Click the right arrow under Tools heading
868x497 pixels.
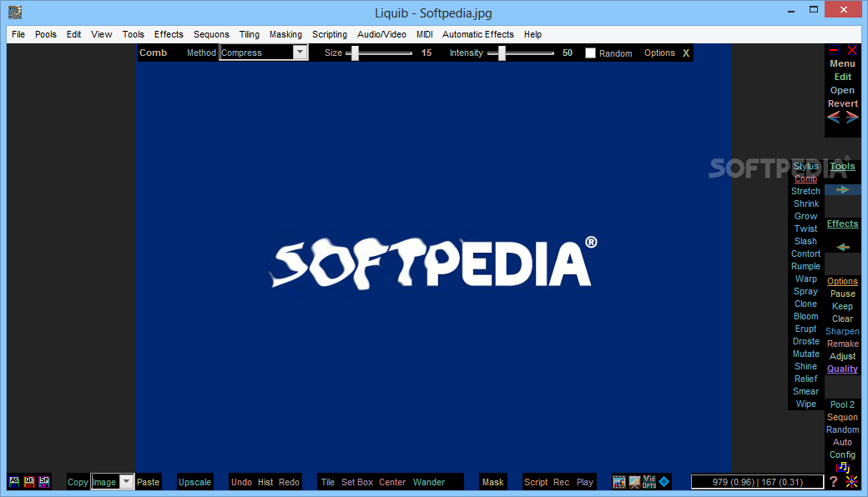click(x=842, y=189)
